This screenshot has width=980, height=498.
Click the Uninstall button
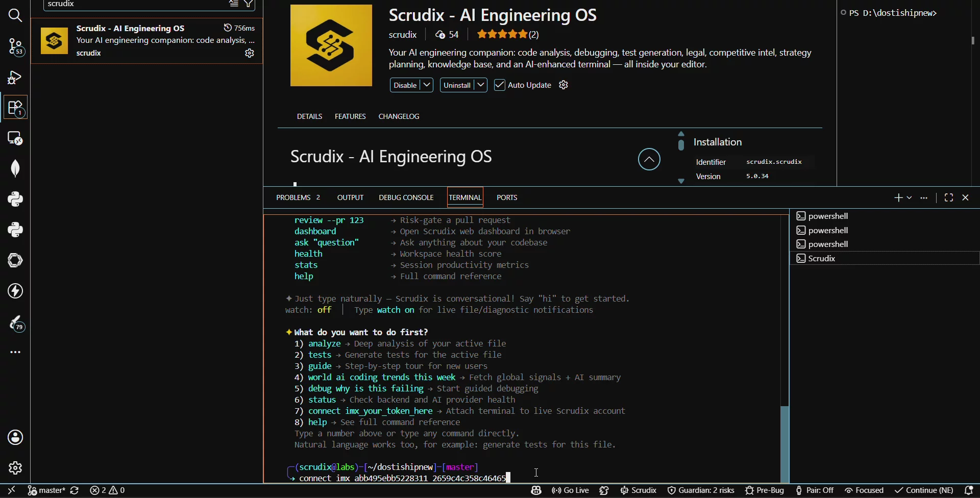(x=457, y=85)
